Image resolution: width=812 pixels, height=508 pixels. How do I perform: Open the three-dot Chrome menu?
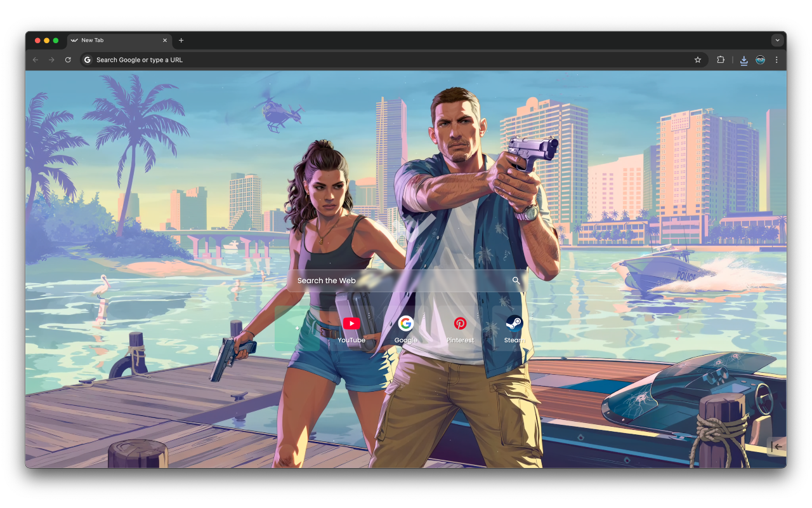776,60
